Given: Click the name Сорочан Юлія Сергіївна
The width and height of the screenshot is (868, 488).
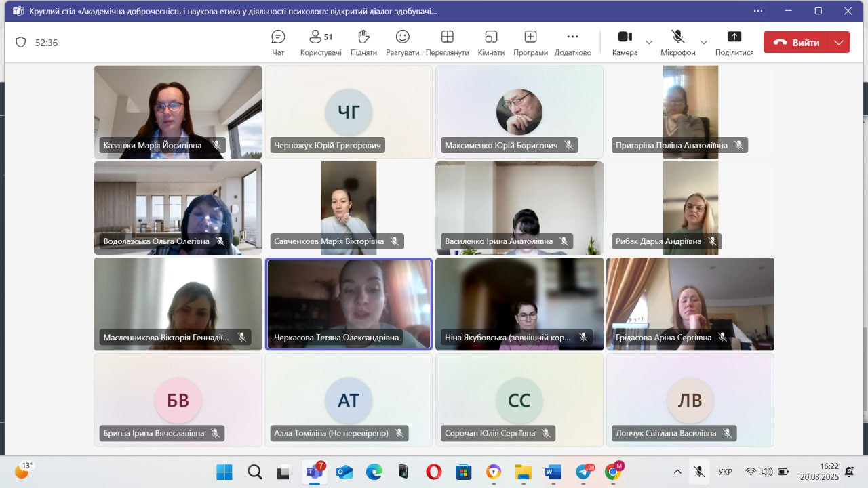Looking at the screenshot, I should [x=490, y=433].
